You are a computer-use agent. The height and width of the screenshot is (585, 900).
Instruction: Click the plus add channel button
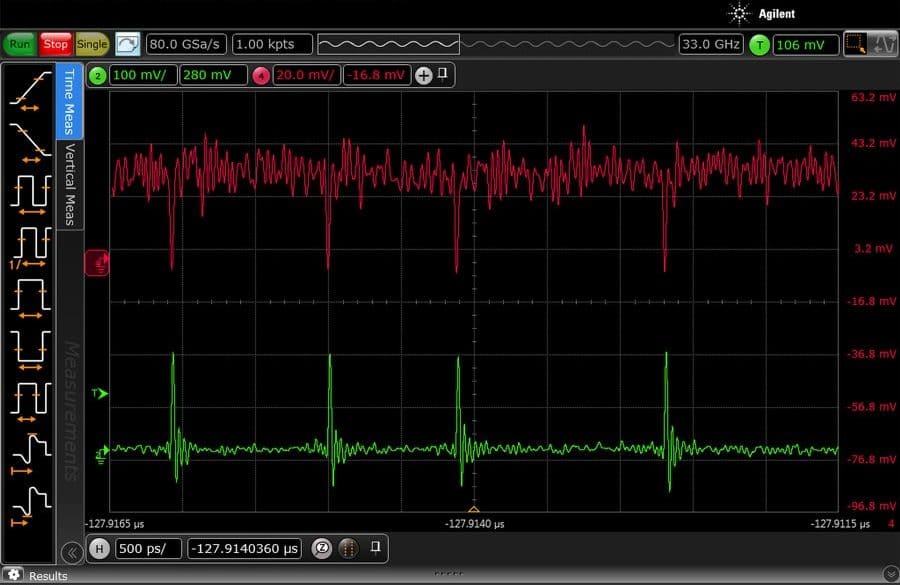tap(423, 76)
